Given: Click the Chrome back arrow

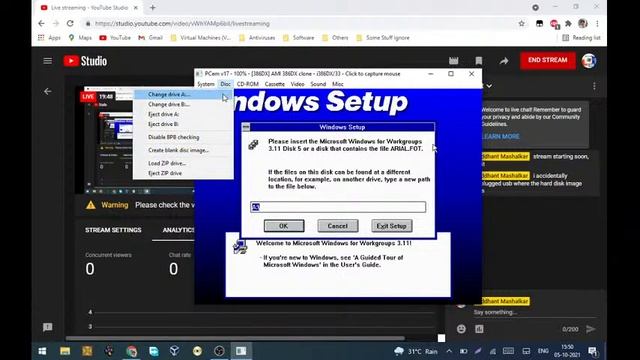Looking at the screenshot, I should coord(41,24).
